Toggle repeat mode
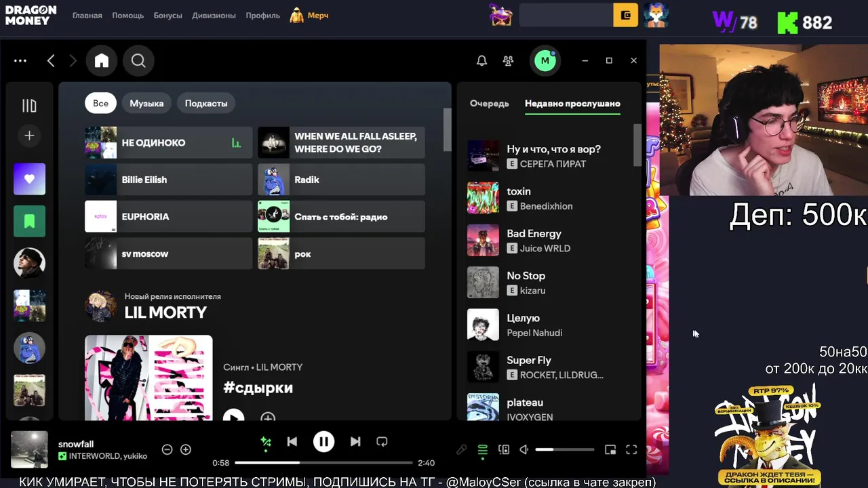Screen dimensions: 868x488 tap(382, 441)
